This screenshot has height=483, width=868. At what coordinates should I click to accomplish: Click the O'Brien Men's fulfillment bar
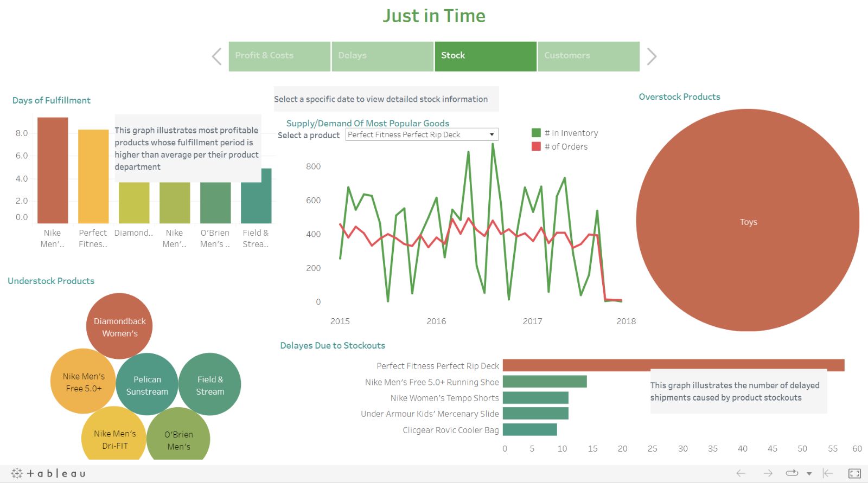tap(215, 203)
